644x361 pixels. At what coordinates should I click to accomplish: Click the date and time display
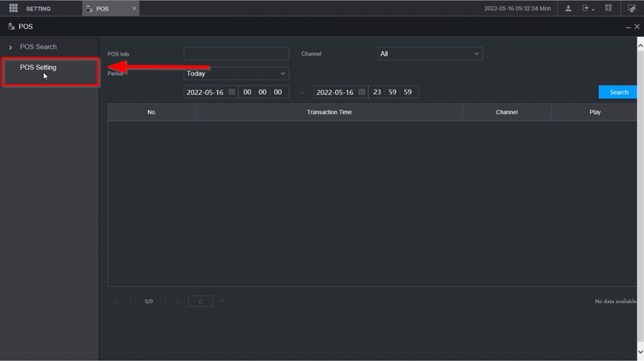517,8
